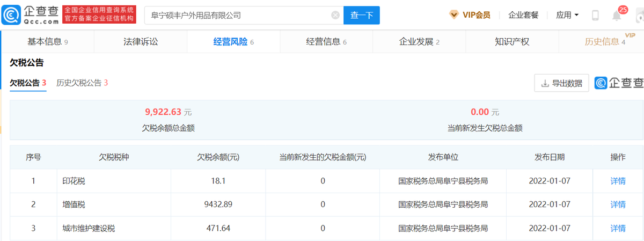This screenshot has width=644, height=241.
Task: Click the 序号 column header
Action: coord(33,157)
